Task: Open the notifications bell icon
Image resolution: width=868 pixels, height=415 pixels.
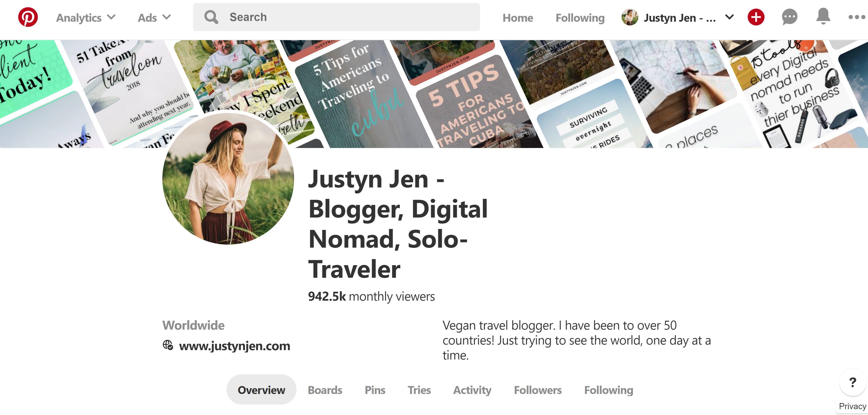Action: click(x=823, y=17)
